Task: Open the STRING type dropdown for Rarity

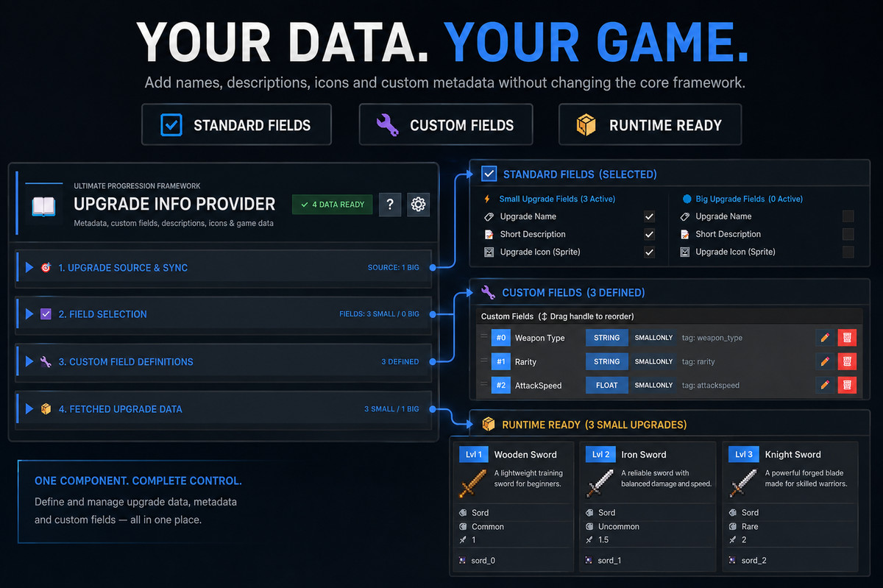Action: (x=607, y=361)
